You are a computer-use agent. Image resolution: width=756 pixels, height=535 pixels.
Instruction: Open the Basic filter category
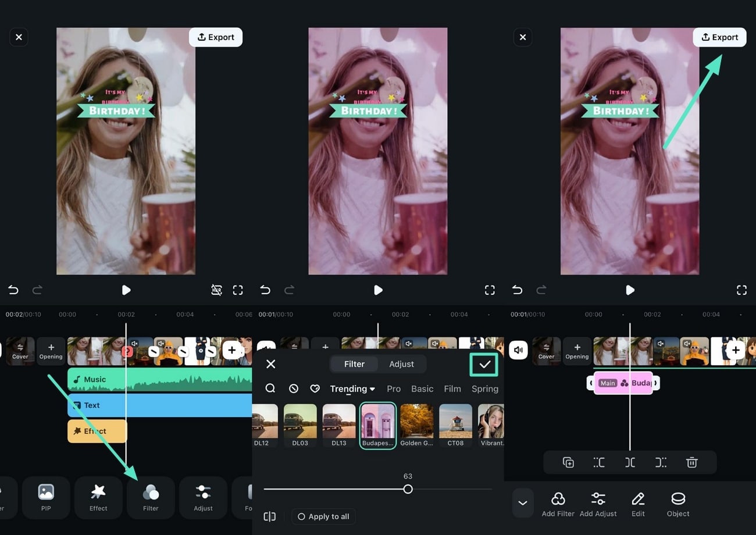pyautogui.click(x=422, y=389)
